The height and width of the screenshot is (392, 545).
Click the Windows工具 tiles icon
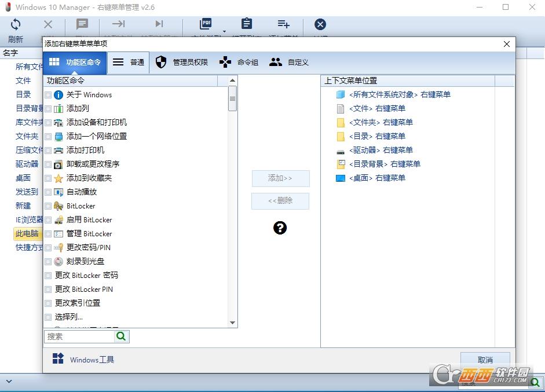coord(58,358)
